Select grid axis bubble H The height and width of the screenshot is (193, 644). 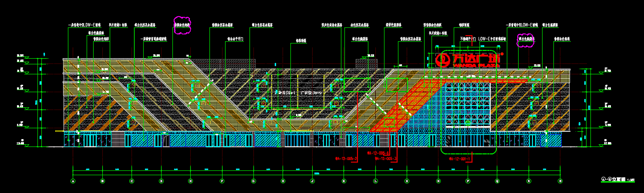click(283, 181)
